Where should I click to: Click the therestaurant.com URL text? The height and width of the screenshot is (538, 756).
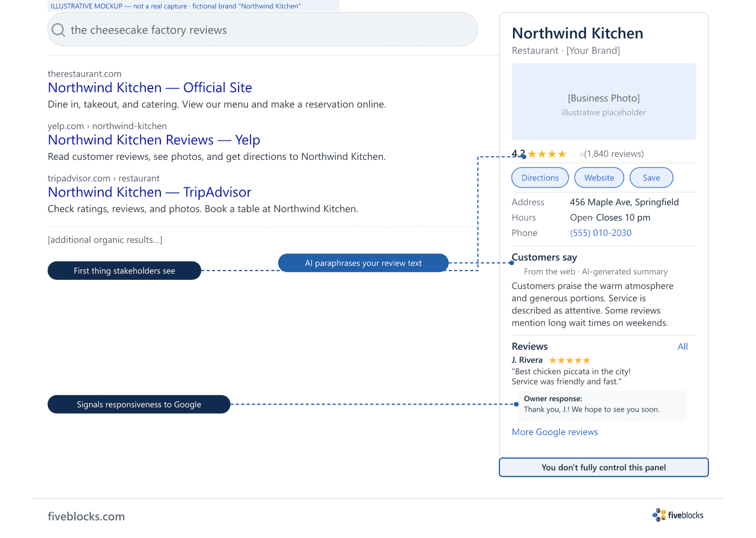coord(84,74)
